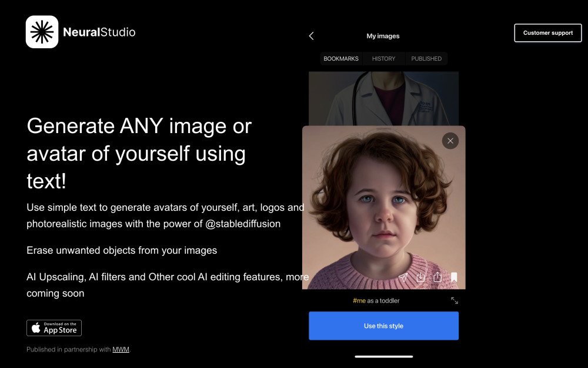
Task: Open the share sheet icon on the image
Action: tap(437, 276)
